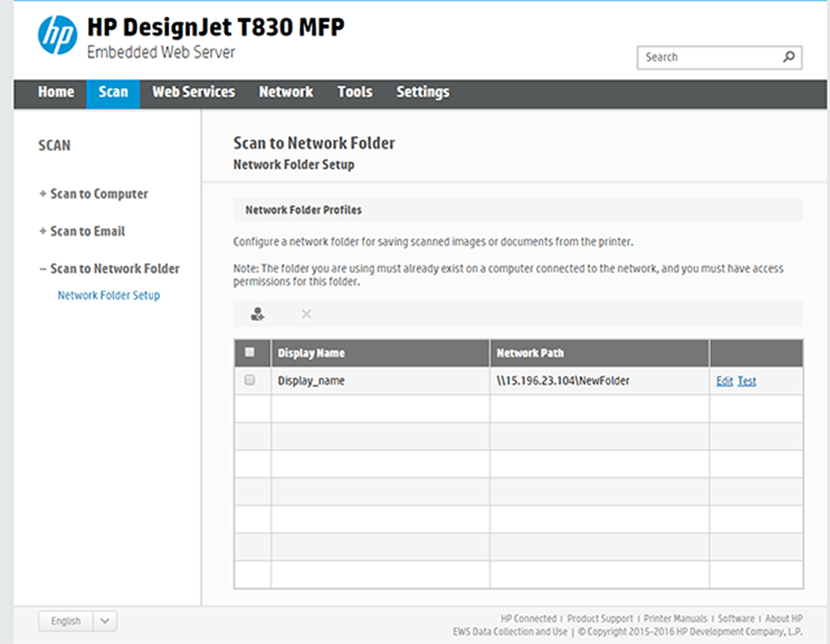Open Printer Manuals footer link

coord(675,618)
